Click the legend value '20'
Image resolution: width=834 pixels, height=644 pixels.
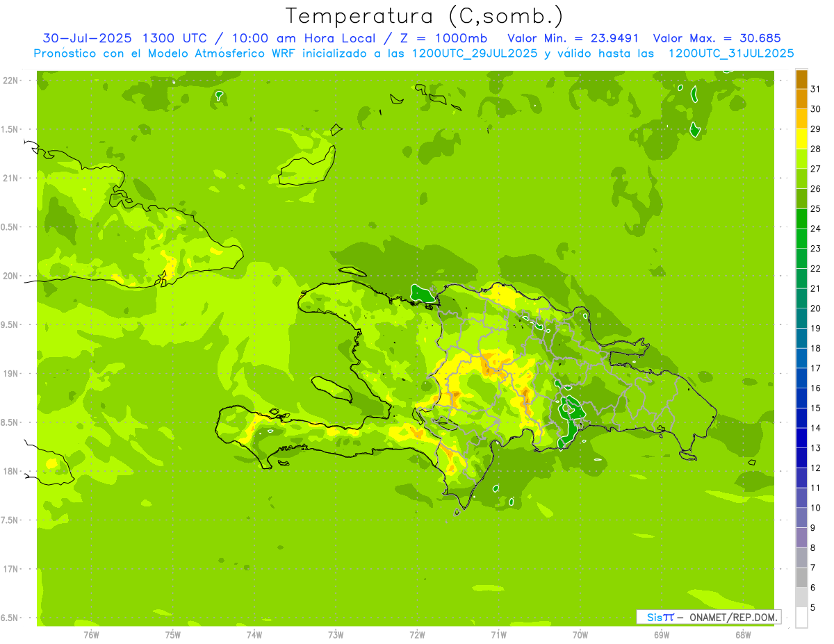point(816,308)
